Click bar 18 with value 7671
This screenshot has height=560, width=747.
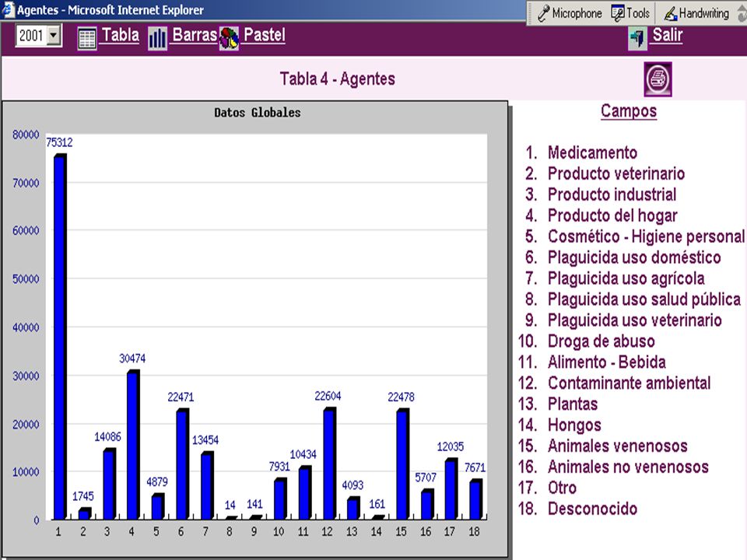[x=476, y=499]
